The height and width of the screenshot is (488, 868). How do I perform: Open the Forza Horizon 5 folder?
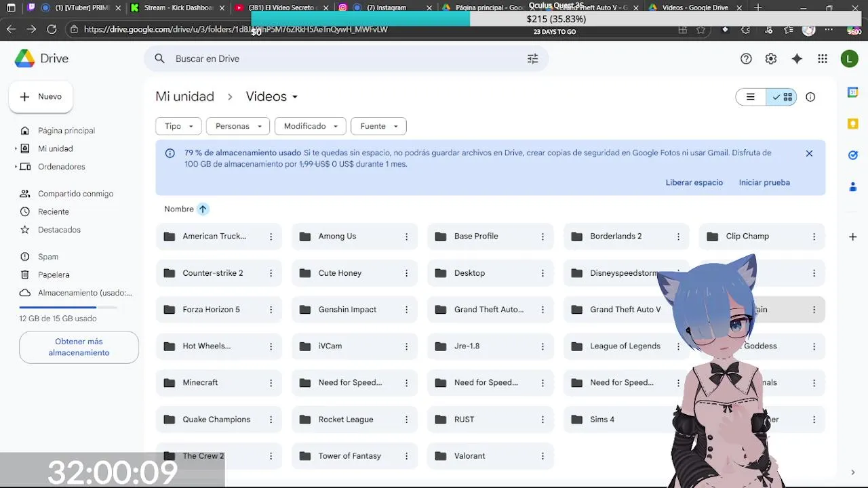[x=218, y=310]
